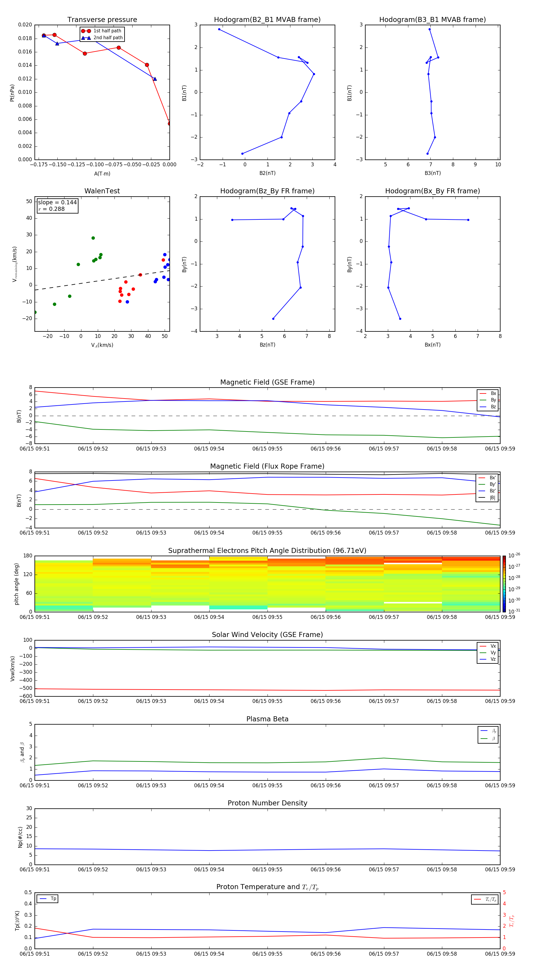
Task: Click the Suprathermal Electrons Pitch Angle Distribution title
Action: [x=267, y=551]
